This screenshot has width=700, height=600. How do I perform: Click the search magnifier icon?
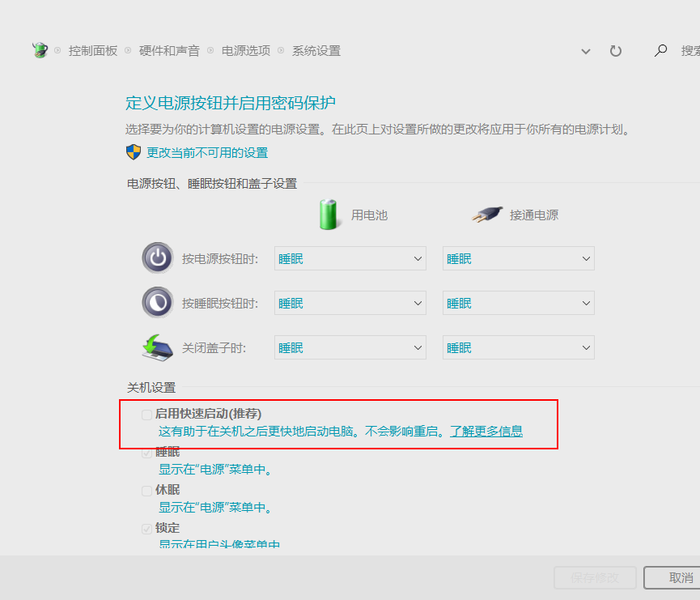(660, 50)
